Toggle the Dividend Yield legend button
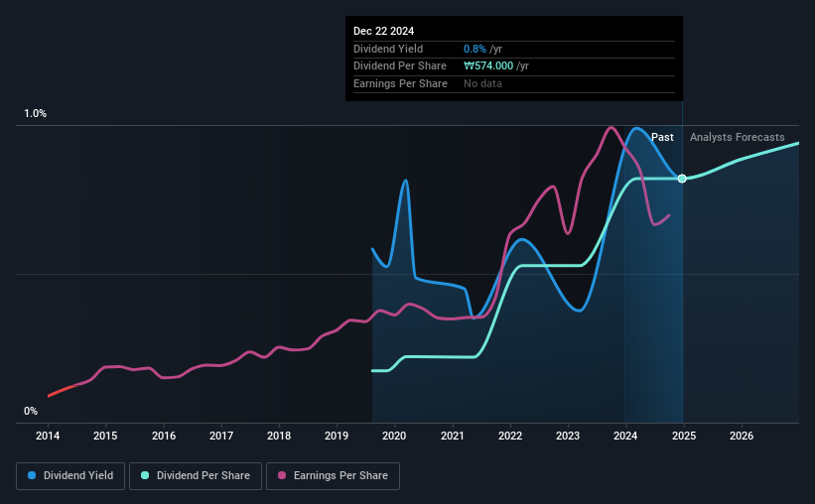This screenshot has height=504, width=815. (x=70, y=476)
